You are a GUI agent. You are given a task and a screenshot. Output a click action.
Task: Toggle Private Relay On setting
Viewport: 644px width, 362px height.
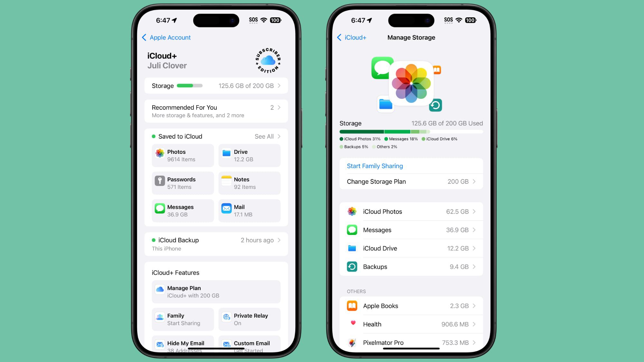pos(250,319)
